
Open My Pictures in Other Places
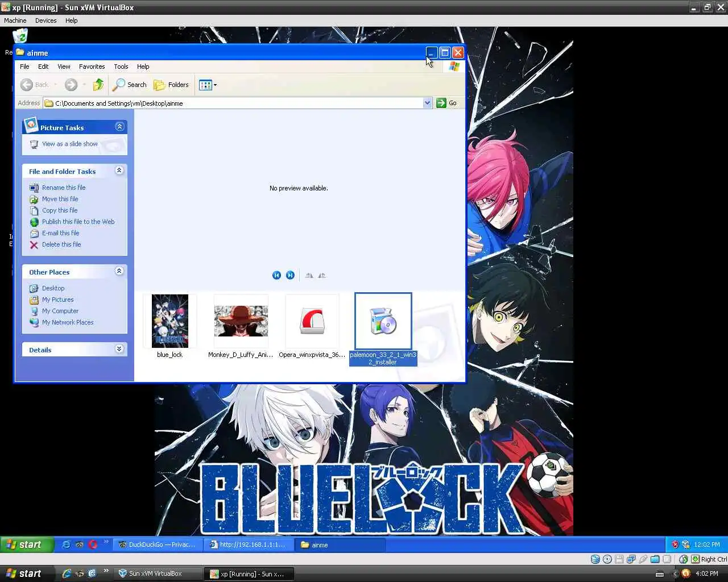[57, 300]
